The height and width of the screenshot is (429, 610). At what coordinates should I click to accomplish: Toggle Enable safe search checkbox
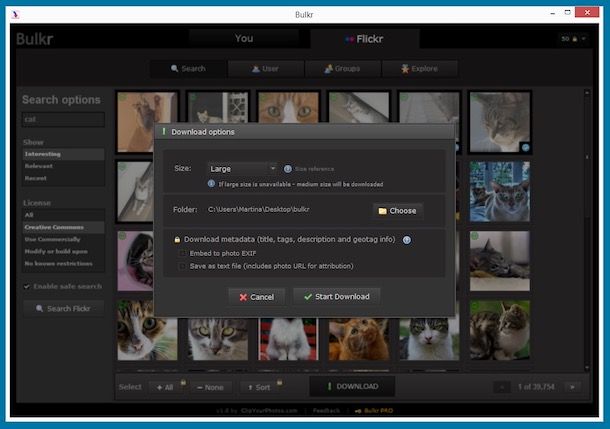click(x=26, y=287)
